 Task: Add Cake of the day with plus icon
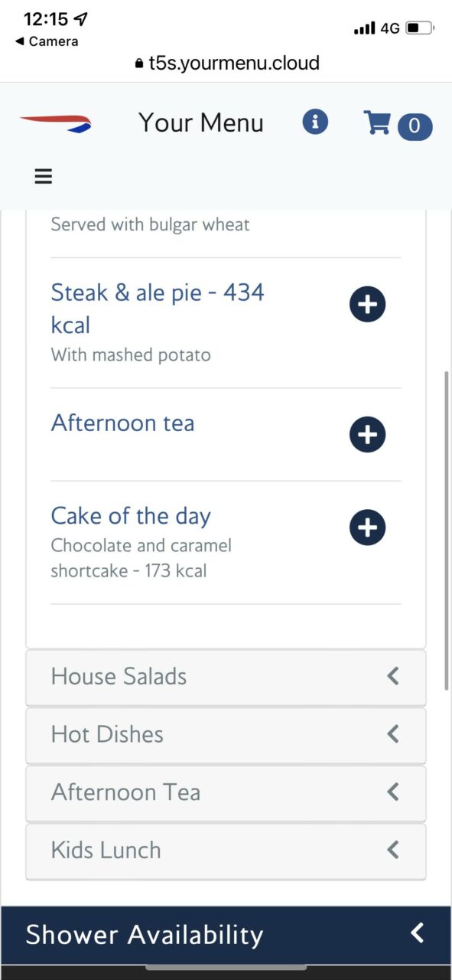click(368, 528)
